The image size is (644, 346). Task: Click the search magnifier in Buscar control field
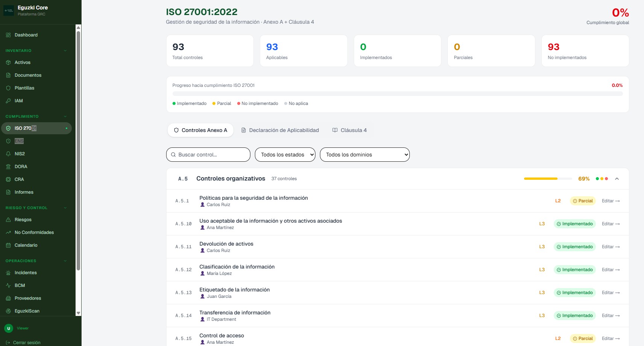coord(174,155)
